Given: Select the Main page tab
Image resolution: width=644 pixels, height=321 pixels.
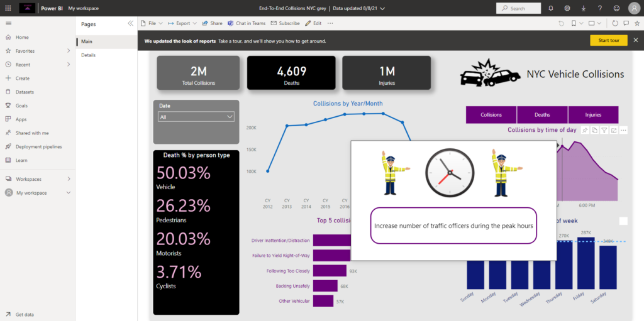Looking at the screenshot, I should (x=107, y=41).
